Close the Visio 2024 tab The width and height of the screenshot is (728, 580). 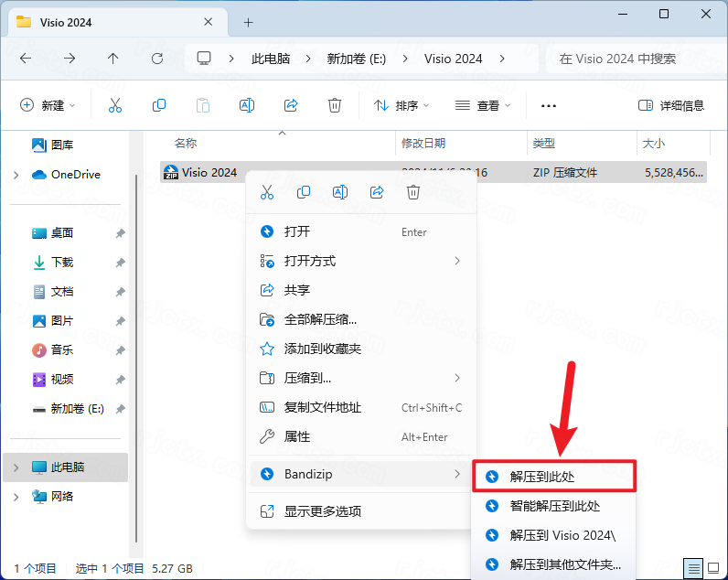(208, 22)
